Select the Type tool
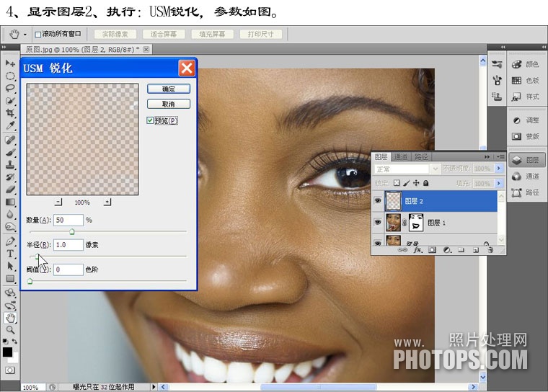The height and width of the screenshot is (392, 548). click(x=10, y=254)
